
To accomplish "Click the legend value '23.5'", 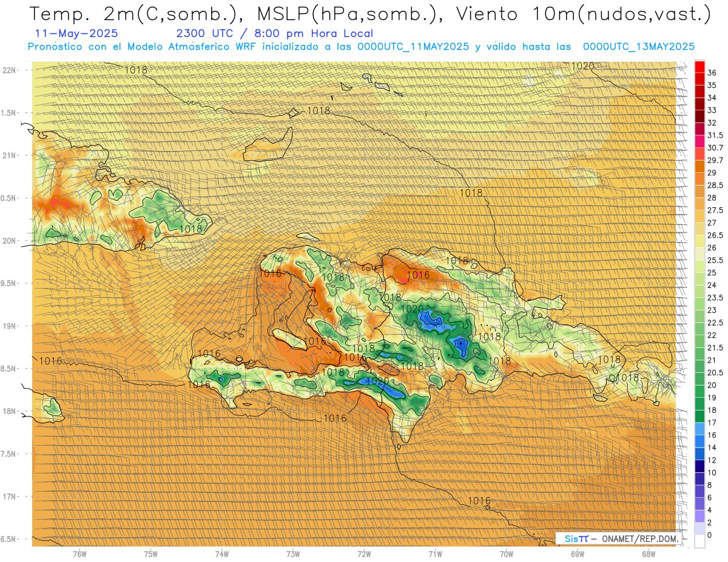I will point(715,298).
